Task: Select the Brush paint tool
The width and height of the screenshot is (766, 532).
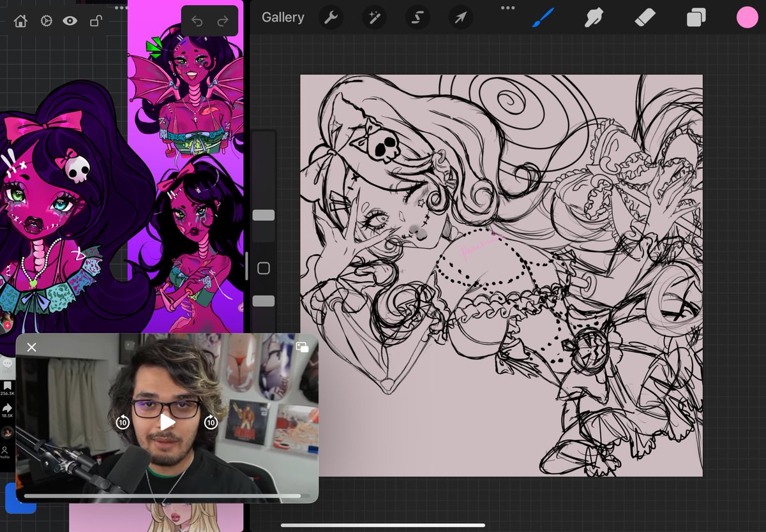Action: point(543,17)
